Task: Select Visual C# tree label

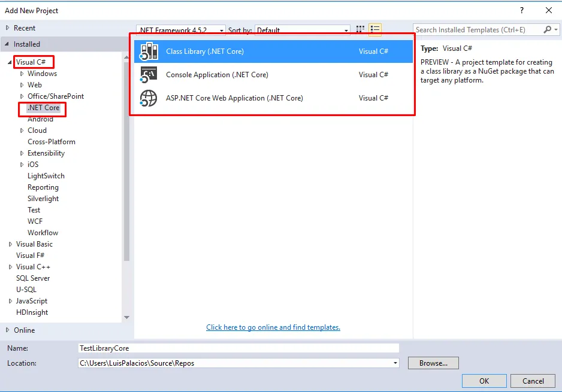Action: click(x=31, y=62)
